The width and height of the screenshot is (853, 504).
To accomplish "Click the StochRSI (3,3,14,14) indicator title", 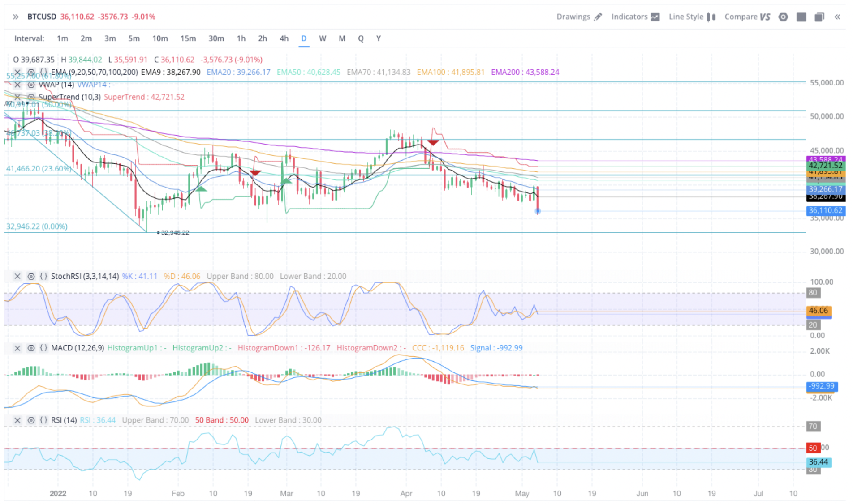I will (x=85, y=276).
